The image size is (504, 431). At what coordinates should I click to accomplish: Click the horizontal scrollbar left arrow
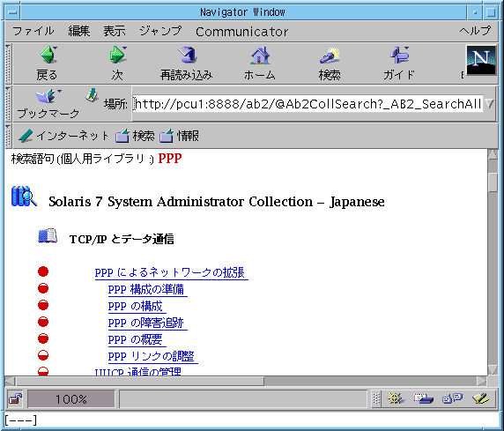pyautogui.click(x=11, y=382)
